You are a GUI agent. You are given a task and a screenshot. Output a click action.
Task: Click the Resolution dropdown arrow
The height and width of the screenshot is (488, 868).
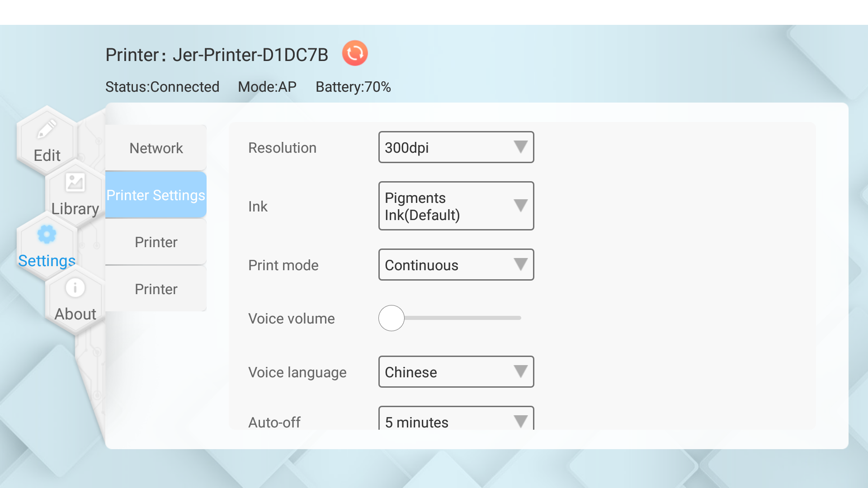520,147
